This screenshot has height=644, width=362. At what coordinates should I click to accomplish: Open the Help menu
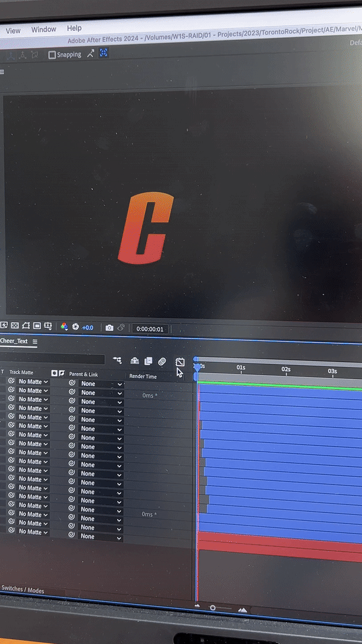74,28
